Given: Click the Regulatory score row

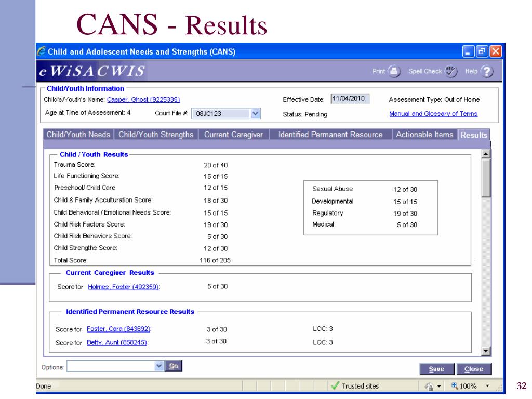Looking at the screenshot, I should click(365, 213).
